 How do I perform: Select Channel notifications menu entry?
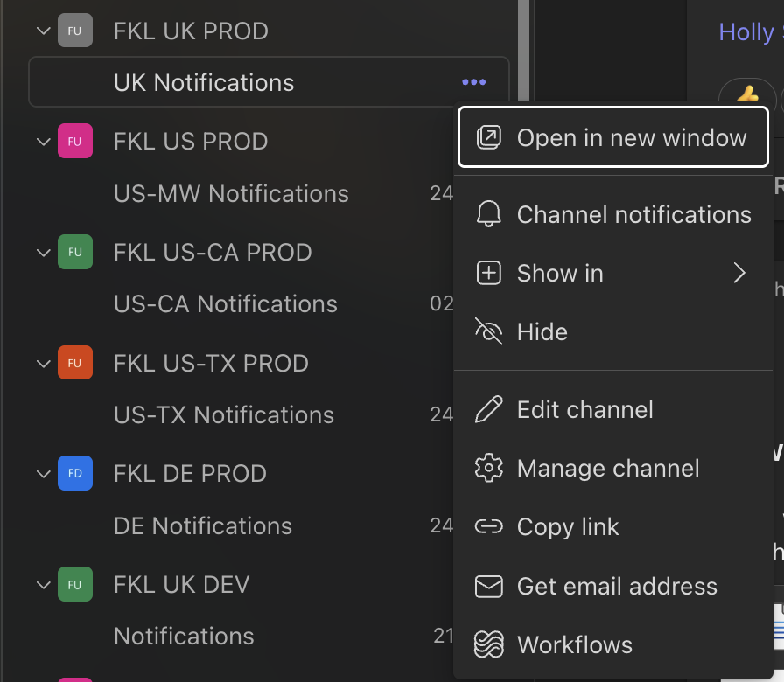click(613, 215)
